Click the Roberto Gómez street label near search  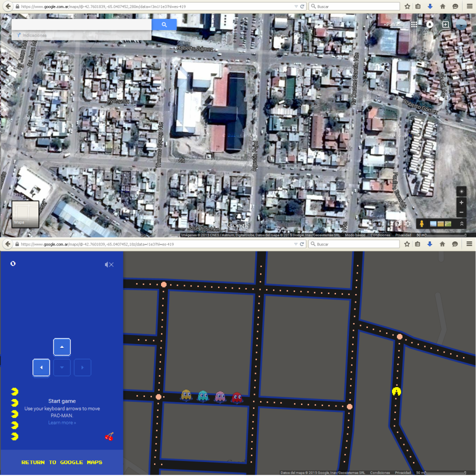195,48
